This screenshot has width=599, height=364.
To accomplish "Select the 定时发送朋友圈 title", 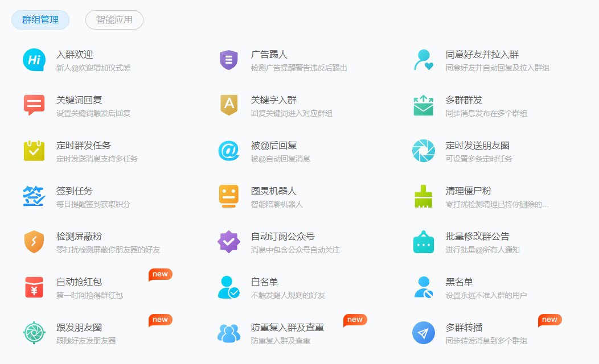I will click(478, 146).
